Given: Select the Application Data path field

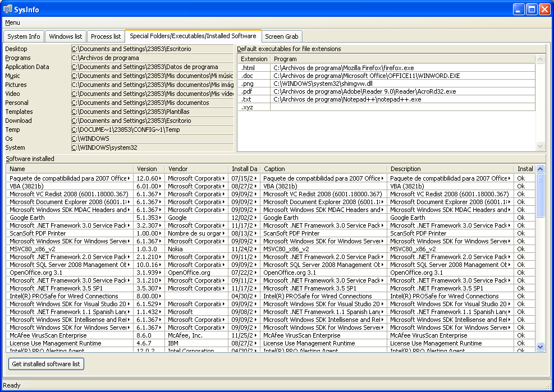Looking at the screenshot, I should click(x=152, y=67).
